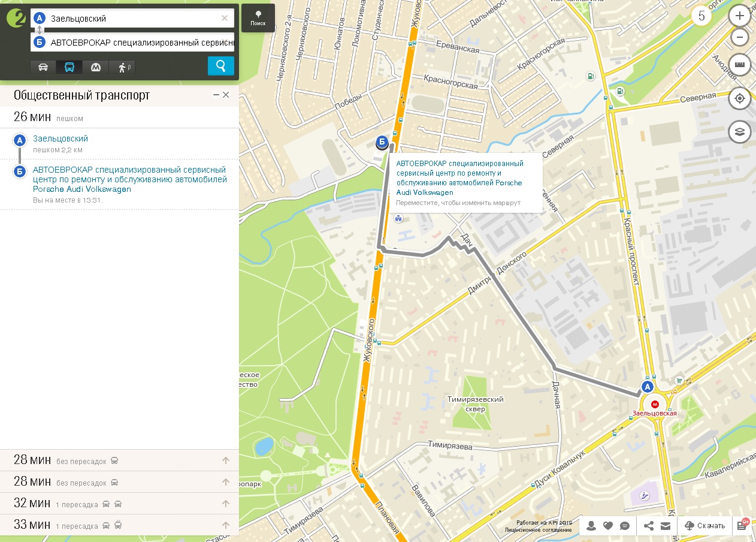The image size is (756, 542).
Task: Open the news icon with red badge
Action: (x=743, y=525)
